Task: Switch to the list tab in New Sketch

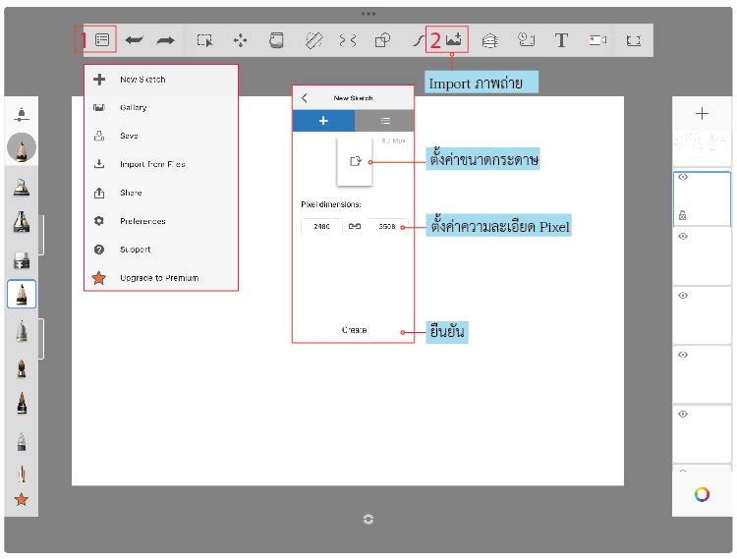Action: click(x=384, y=121)
